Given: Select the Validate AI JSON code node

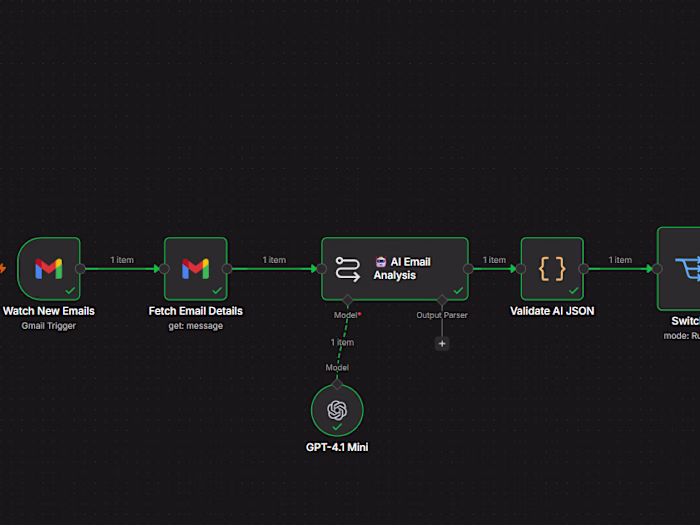Looking at the screenshot, I should 552,269.
